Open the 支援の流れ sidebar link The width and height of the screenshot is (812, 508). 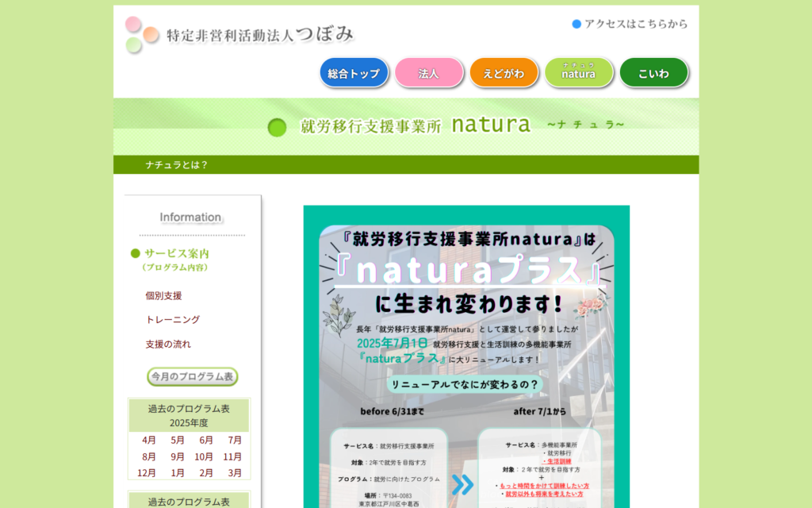pos(168,344)
